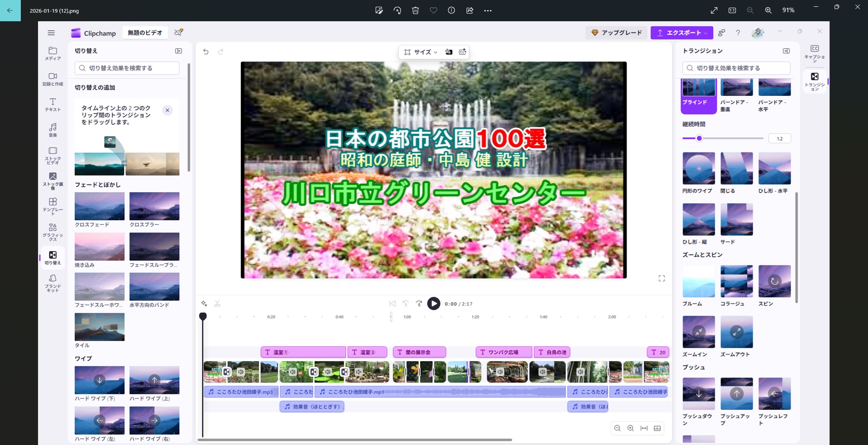
Task: Zoom in on the timeline
Action: (x=630, y=428)
